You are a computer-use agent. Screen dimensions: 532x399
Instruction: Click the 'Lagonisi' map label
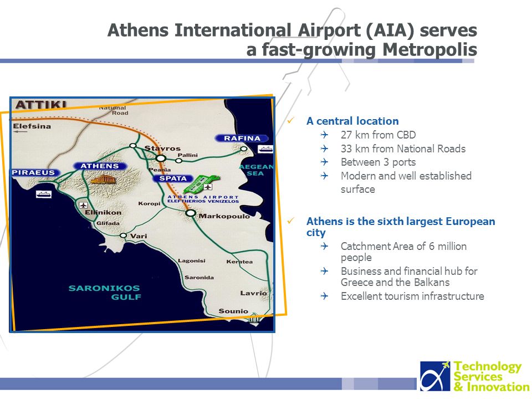[192, 260]
